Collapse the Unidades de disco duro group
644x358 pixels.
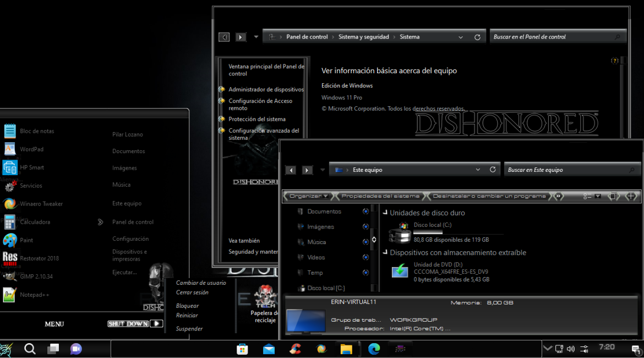(385, 213)
